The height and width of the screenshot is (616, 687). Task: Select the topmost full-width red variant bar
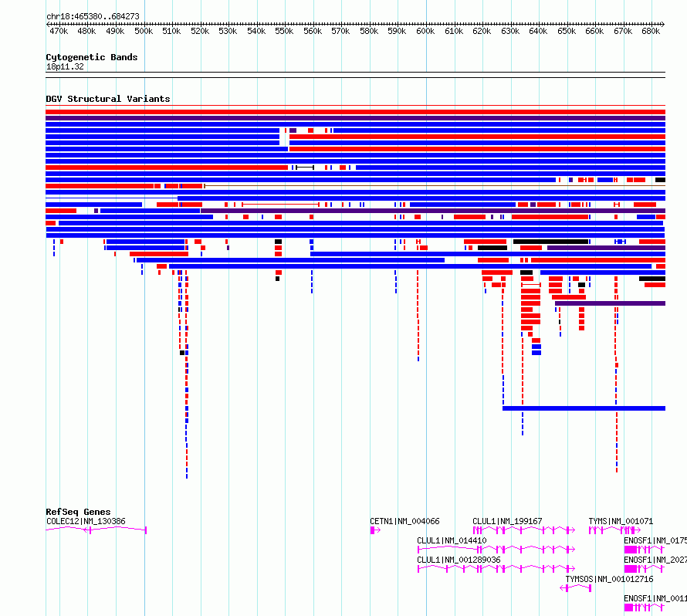pos(355,112)
